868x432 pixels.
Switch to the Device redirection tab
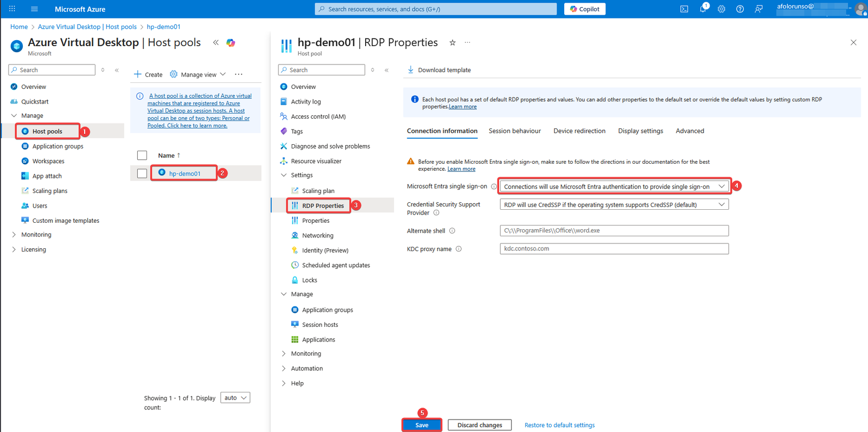pos(579,131)
